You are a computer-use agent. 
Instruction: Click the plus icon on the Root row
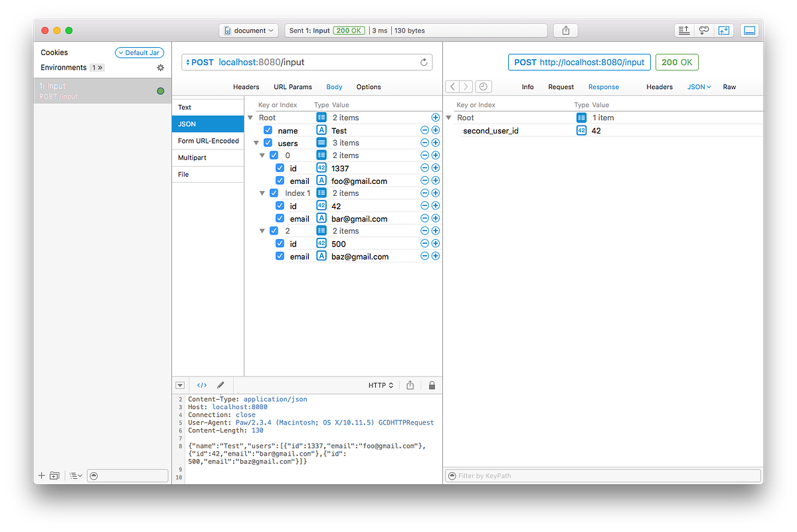[x=436, y=118]
